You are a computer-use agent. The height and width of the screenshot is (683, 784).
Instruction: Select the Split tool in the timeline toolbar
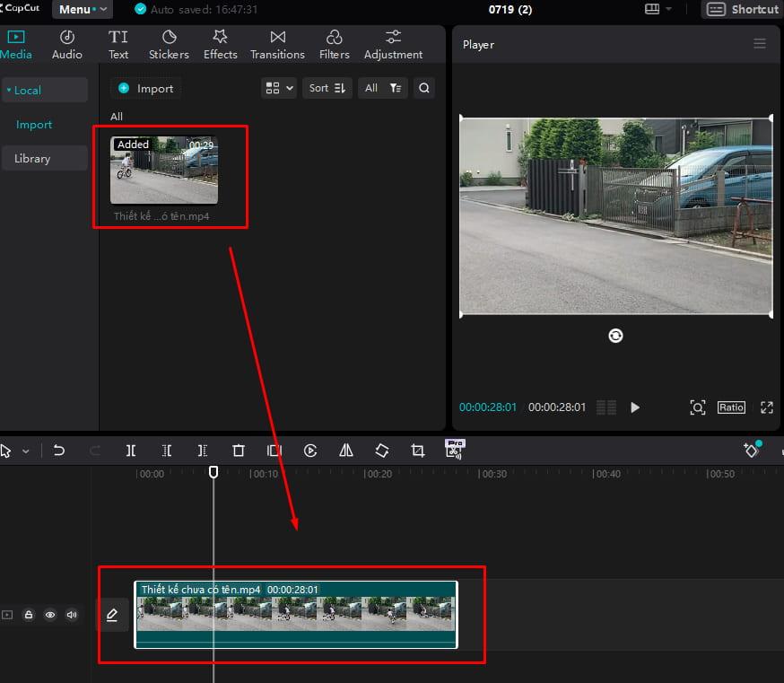click(131, 451)
